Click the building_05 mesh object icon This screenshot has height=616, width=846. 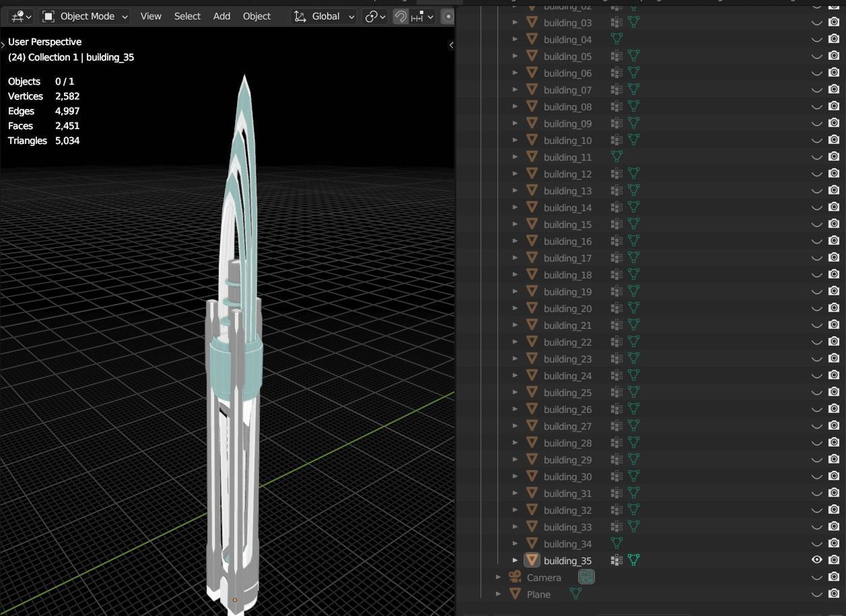click(x=532, y=56)
